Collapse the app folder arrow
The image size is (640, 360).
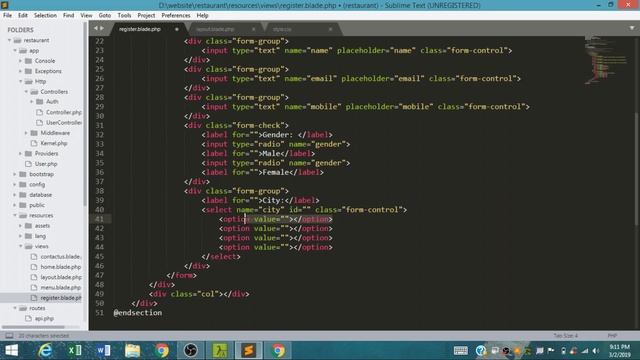click(x=15, y=51)
